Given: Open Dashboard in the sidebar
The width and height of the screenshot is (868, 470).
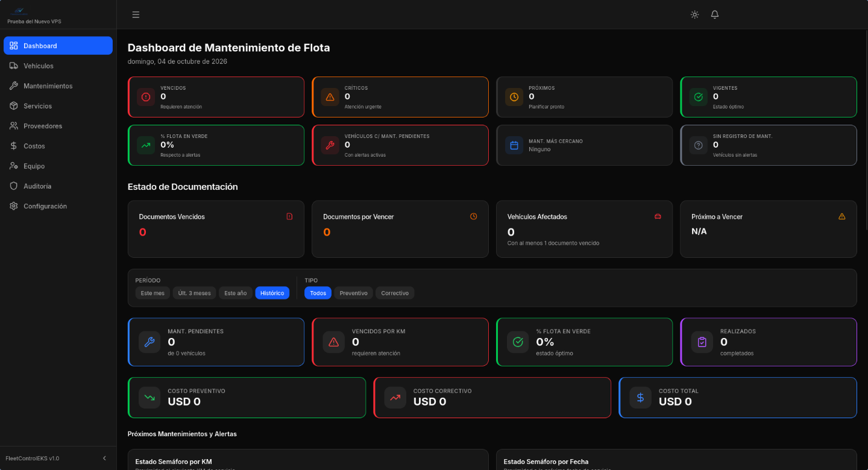Looking at the screenshot, I should 58,46.
